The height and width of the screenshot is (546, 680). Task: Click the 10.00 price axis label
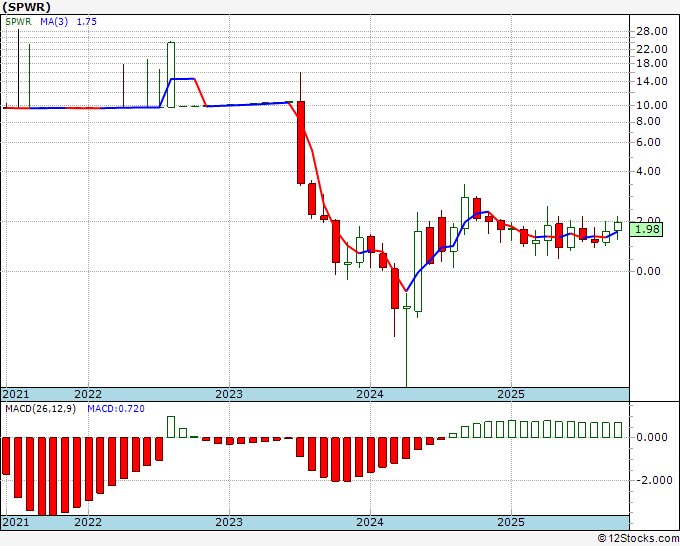click(652, 105)
